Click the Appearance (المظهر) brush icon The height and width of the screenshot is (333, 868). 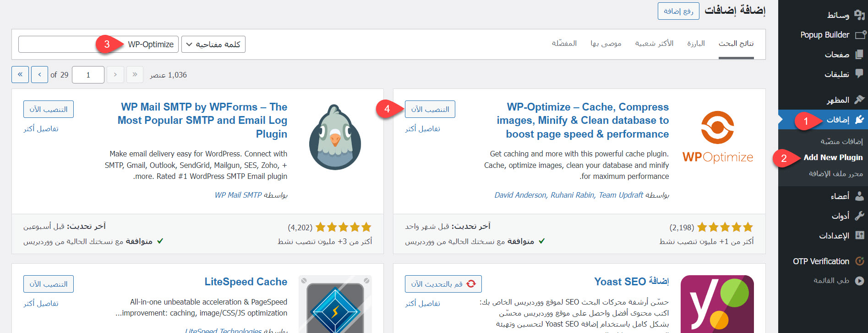pyautogui.click(x=860, y=100)
